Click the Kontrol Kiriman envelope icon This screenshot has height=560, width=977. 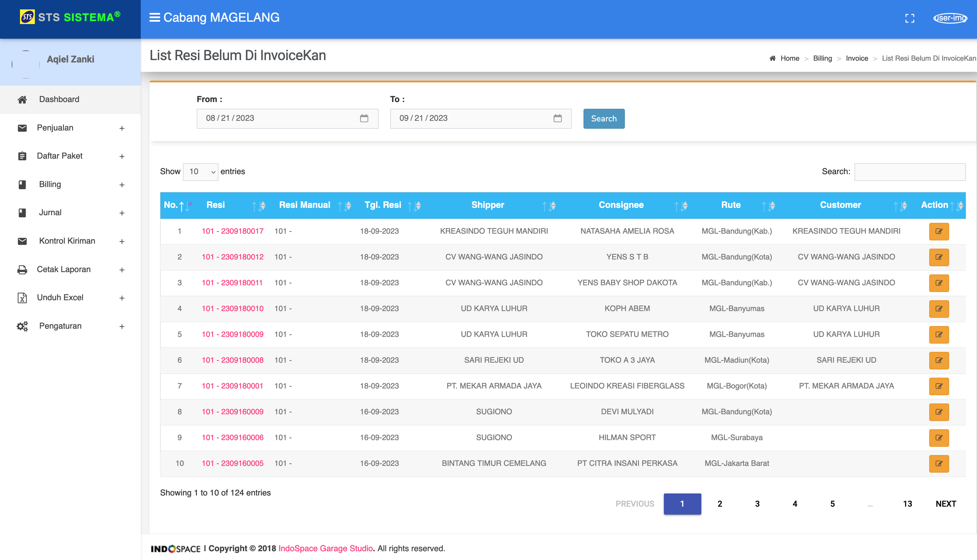(x=22, y=241)
